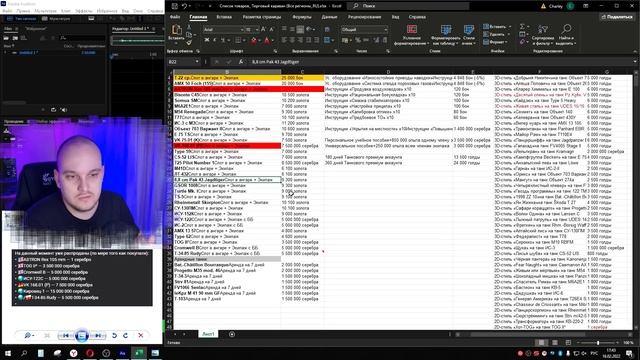Viewport: 640px width, 360px height.
Task: Toggle the wrap text button
Action: click(327, 29)
